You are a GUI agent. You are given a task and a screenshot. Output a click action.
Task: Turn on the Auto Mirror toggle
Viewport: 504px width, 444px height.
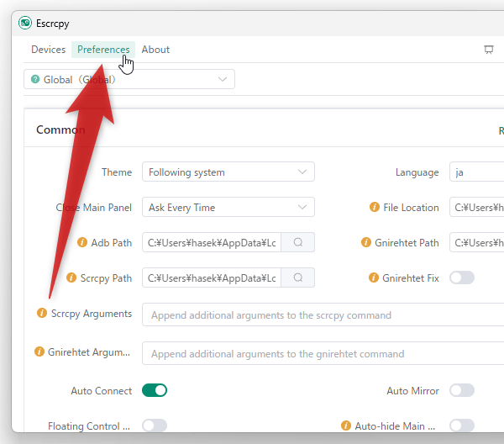click(462, 390)
